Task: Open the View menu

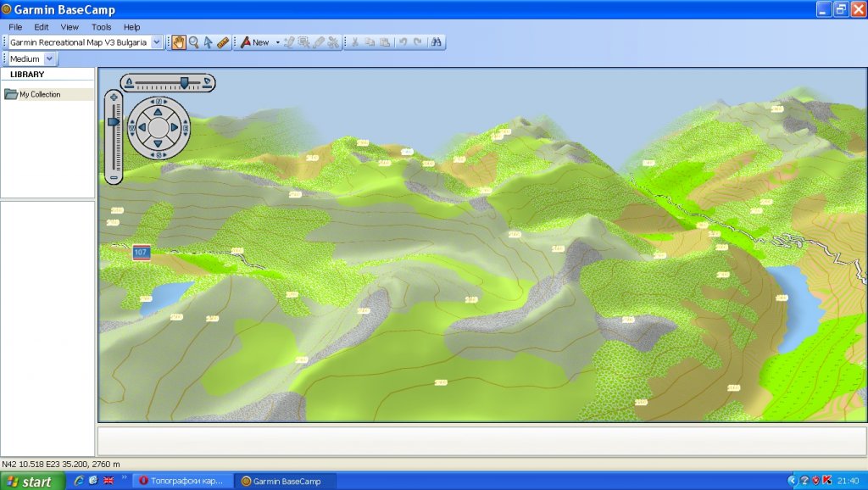Action: pos(70,26)
